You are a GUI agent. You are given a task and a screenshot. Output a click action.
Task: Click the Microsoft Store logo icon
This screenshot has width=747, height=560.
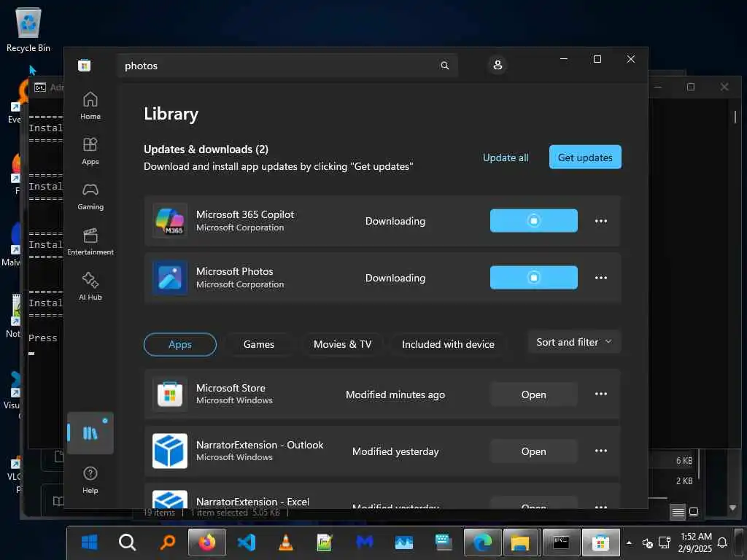[85, 65]
